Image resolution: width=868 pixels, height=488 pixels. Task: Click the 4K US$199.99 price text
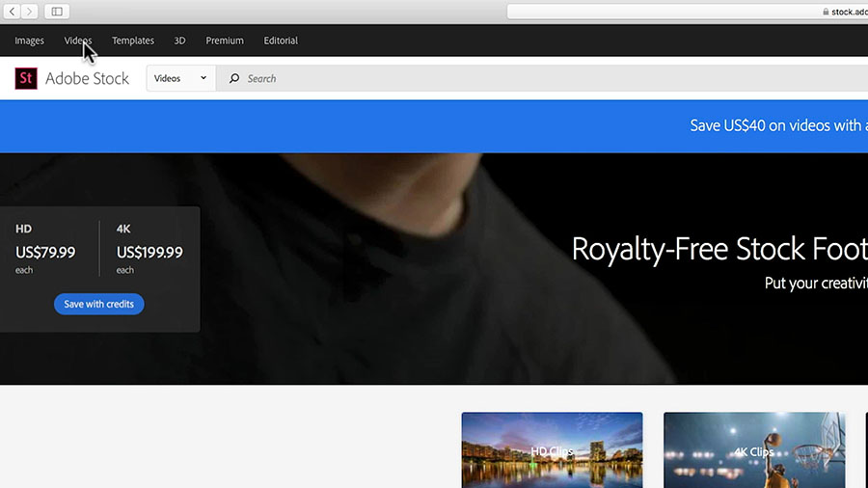149,253
